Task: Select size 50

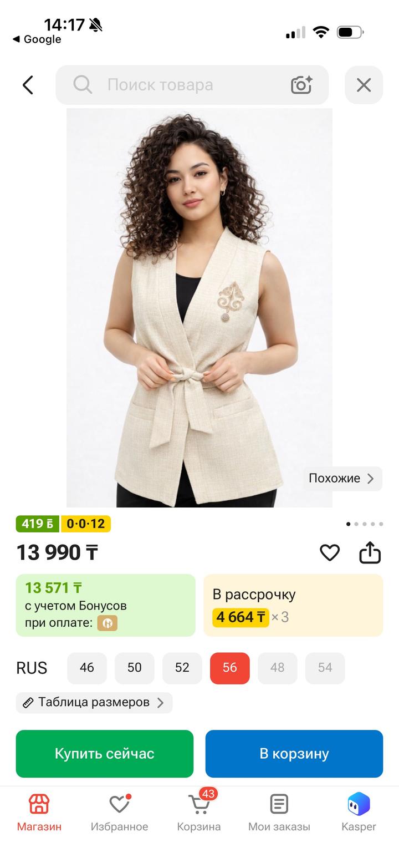Action: tap(135, 668)
